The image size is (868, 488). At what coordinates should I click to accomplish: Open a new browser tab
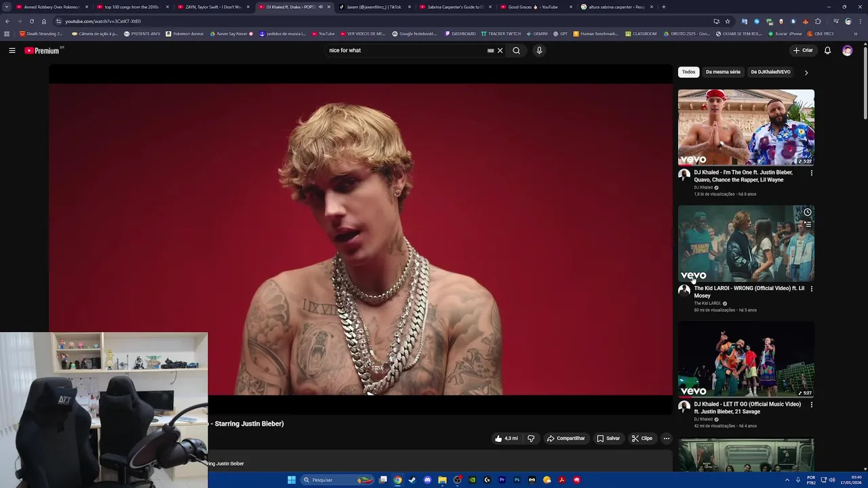coord(663,7)
